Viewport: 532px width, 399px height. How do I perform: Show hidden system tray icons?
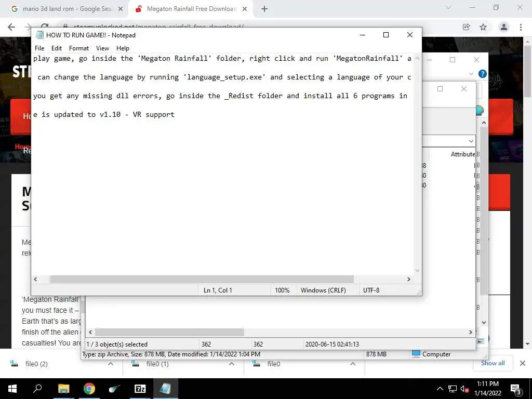(440, 389)
